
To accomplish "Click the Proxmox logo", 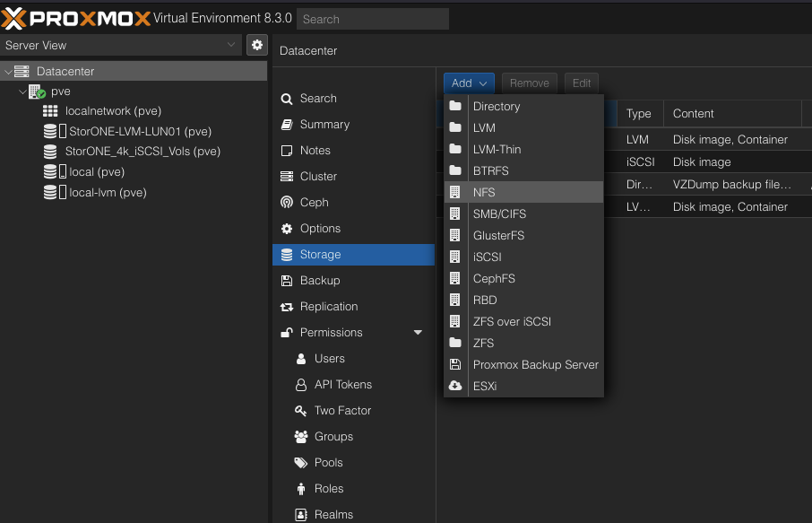I will (x=75, y=19).
